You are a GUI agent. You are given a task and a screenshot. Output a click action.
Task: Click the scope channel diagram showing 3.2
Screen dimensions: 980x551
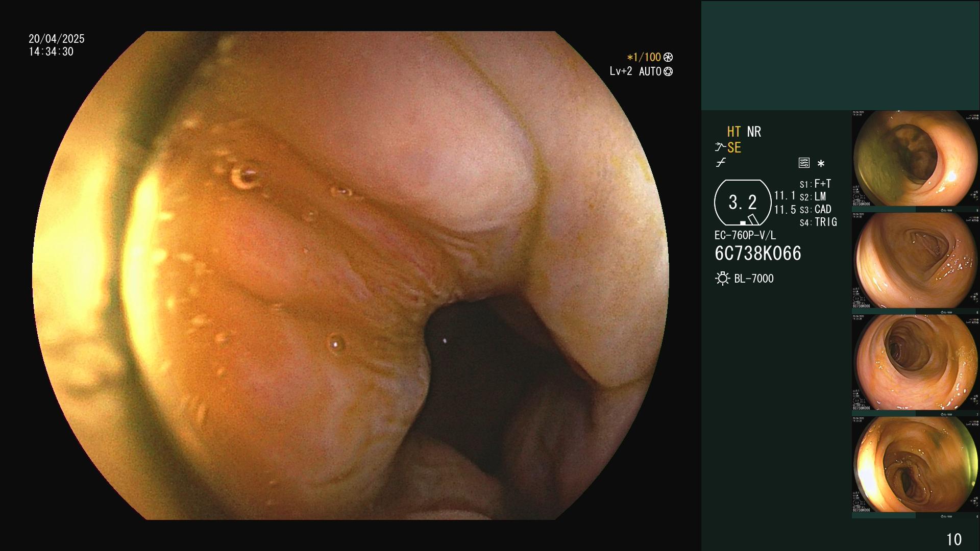[x=743, y=203]
